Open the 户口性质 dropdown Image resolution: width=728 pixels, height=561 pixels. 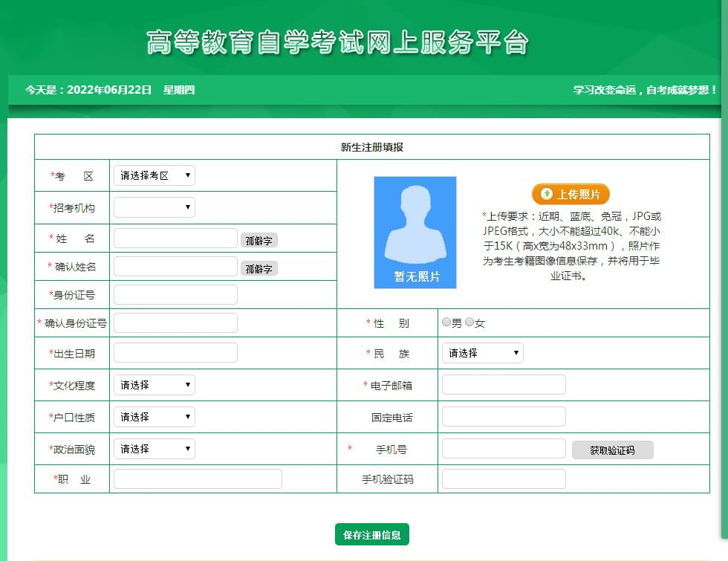point(155,417)
